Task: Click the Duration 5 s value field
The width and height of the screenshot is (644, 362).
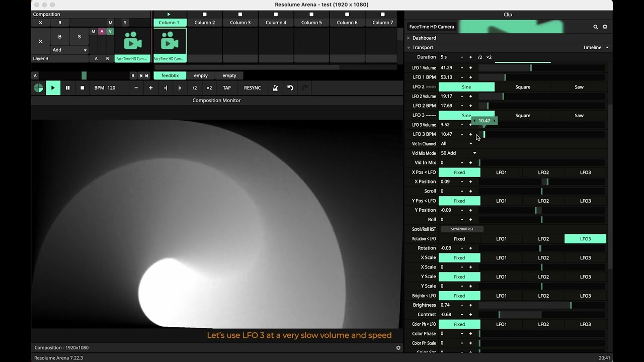Action: (448, 57)
